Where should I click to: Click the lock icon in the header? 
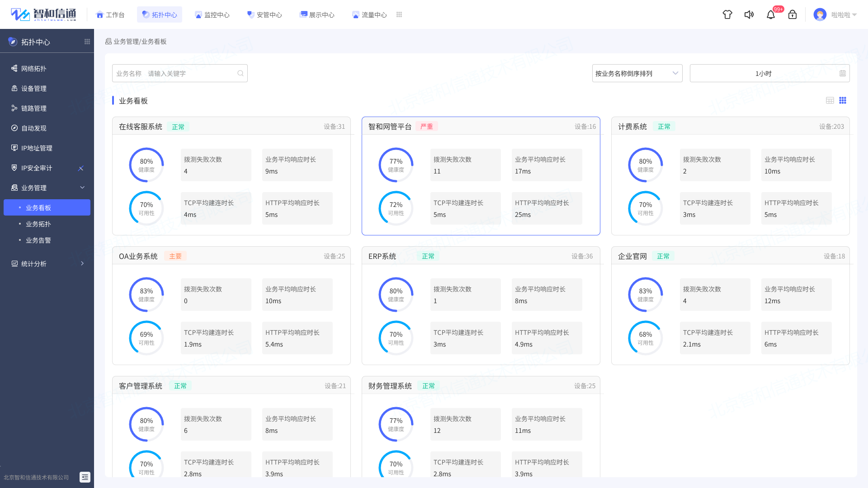793,14
